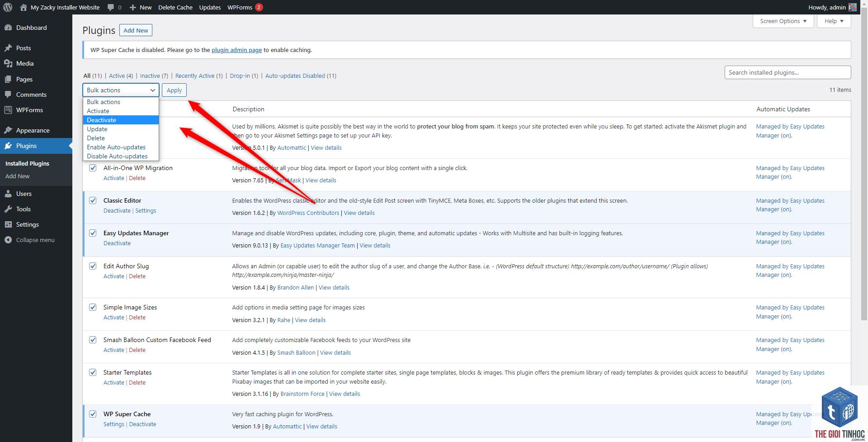Open Classic Editor Settings link
This screenshot has width=868, height=442.
(x=146, y=210)
